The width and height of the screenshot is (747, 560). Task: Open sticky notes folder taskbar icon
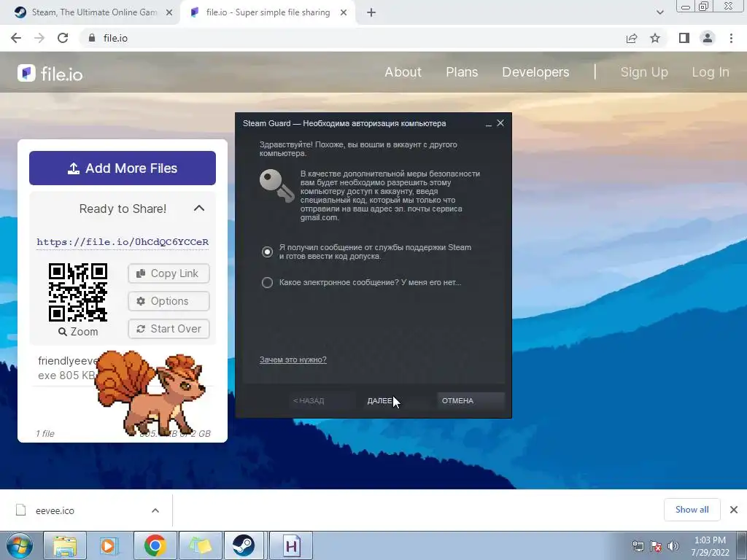[200, 545]
